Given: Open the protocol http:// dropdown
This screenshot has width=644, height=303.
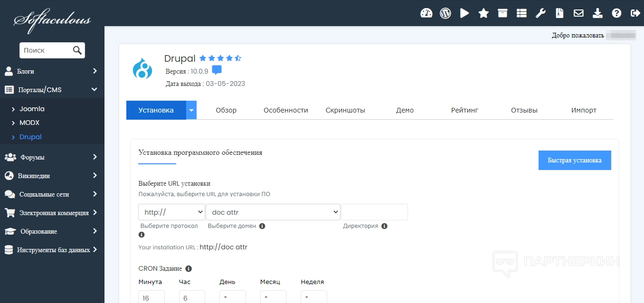Looking at the screenshot, I should click(x=171, y=212).
